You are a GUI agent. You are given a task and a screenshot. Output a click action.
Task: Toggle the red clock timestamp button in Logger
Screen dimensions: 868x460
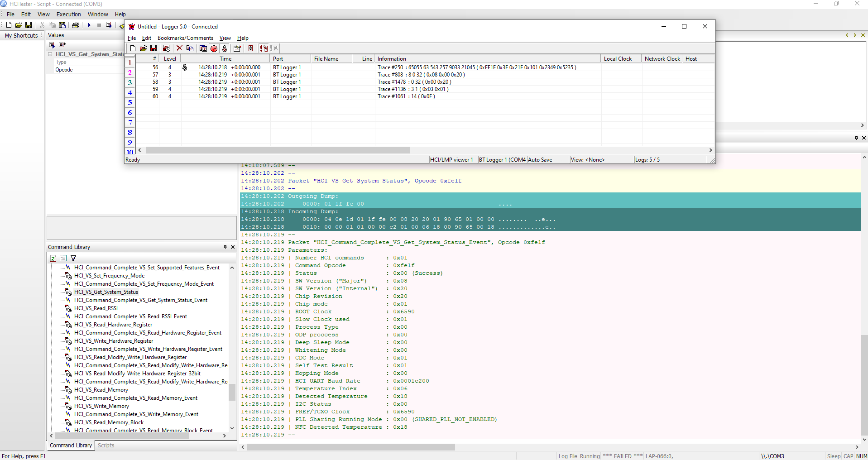coord(214,48)
